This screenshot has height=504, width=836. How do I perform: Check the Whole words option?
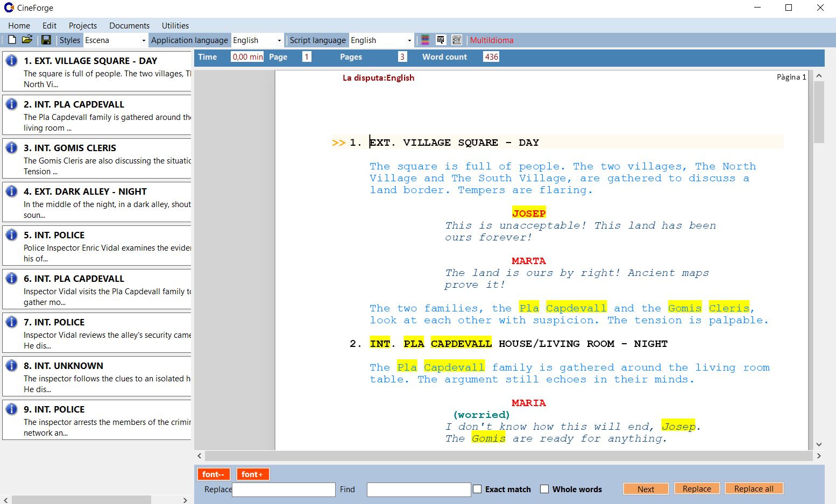[544, 489]
